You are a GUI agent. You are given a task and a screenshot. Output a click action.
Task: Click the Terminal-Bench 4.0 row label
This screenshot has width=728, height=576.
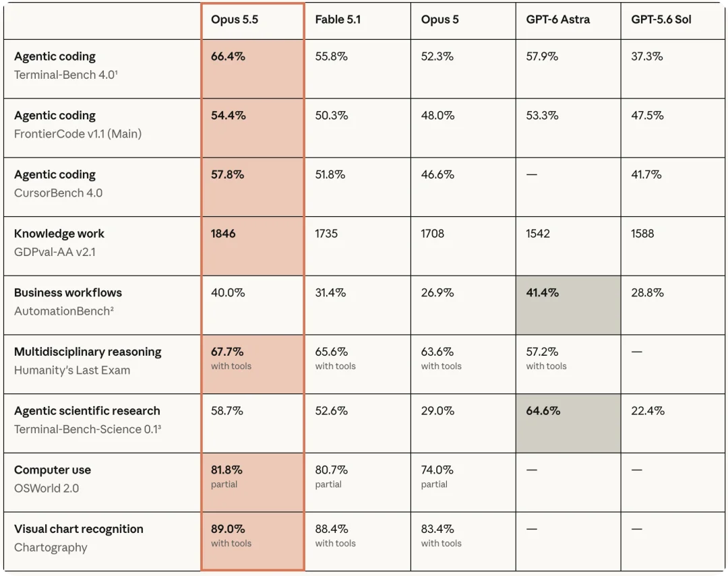pos(65,75)
